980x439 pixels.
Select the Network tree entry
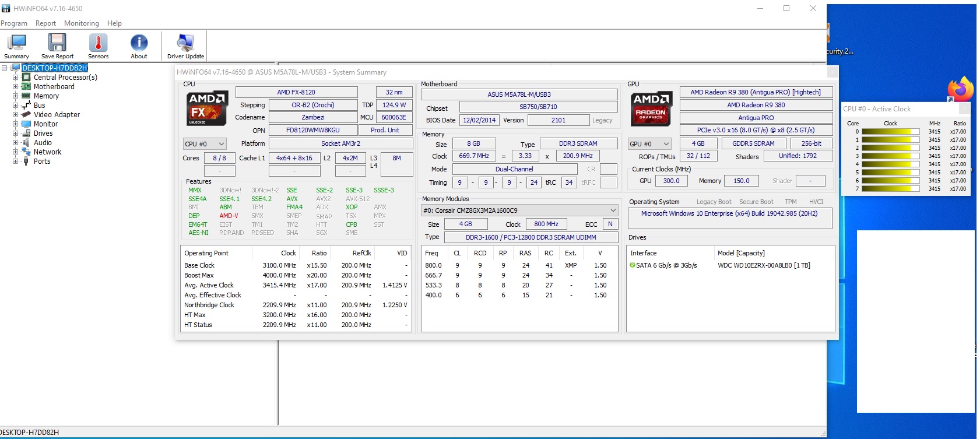47,152
